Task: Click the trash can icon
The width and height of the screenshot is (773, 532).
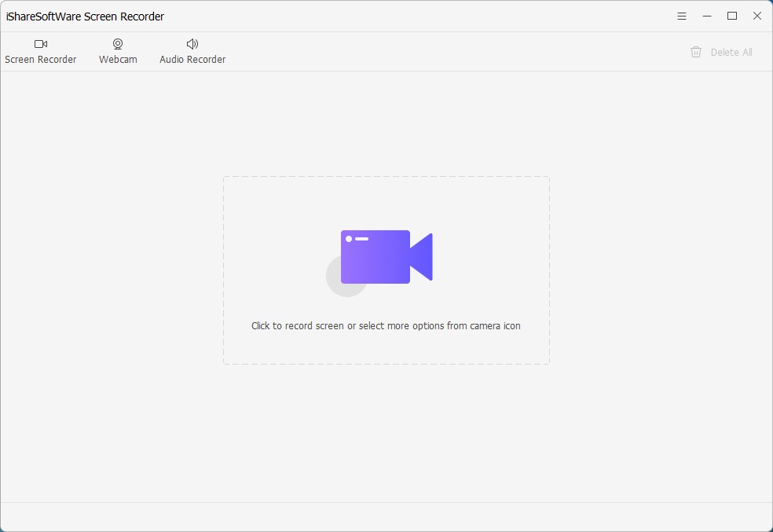Action: click(696, 52)
